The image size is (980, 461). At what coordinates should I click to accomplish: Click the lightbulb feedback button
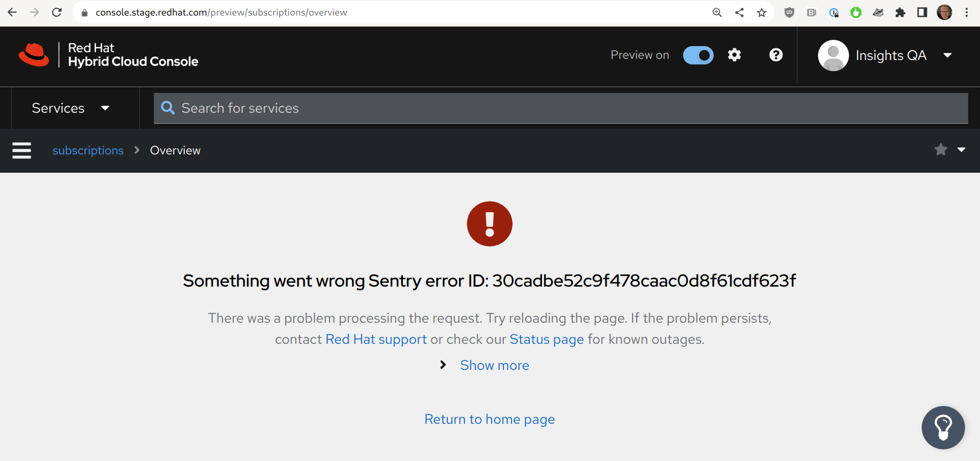[x=943, y=427]
